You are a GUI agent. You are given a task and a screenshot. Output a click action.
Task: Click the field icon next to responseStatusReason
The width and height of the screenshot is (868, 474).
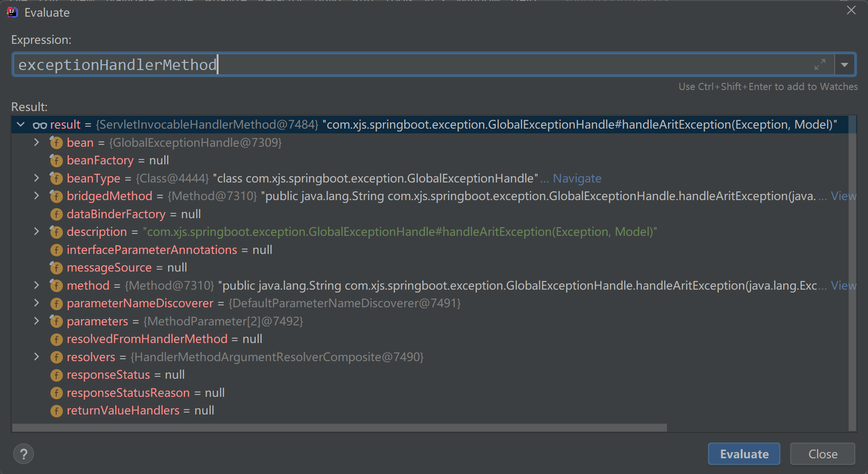pos(56,393)
